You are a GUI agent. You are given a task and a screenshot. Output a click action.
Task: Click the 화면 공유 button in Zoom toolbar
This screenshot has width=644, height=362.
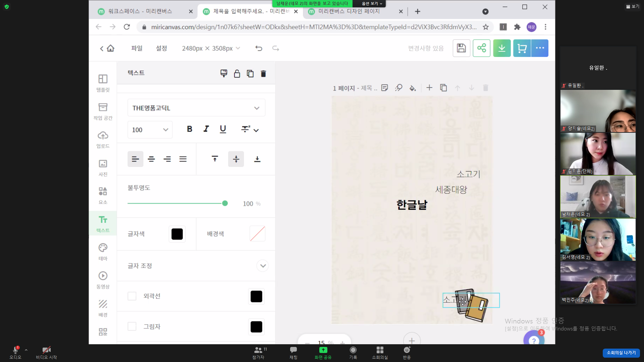click(323, 353)
